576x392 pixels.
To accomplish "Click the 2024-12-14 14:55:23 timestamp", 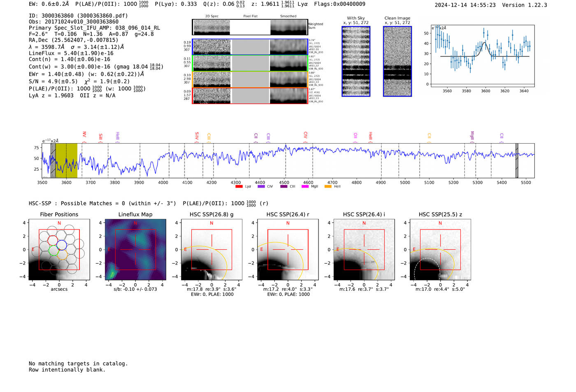I will tap(465, 5).
